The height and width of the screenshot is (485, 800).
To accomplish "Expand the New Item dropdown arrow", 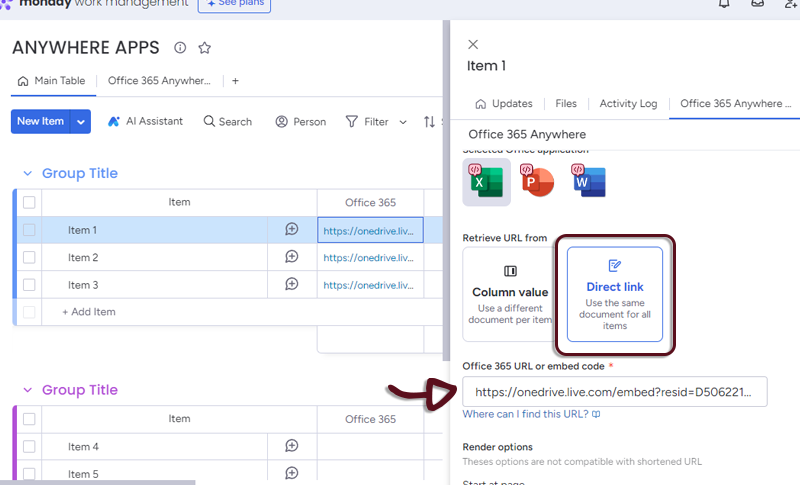I will [x=81, y=122].
